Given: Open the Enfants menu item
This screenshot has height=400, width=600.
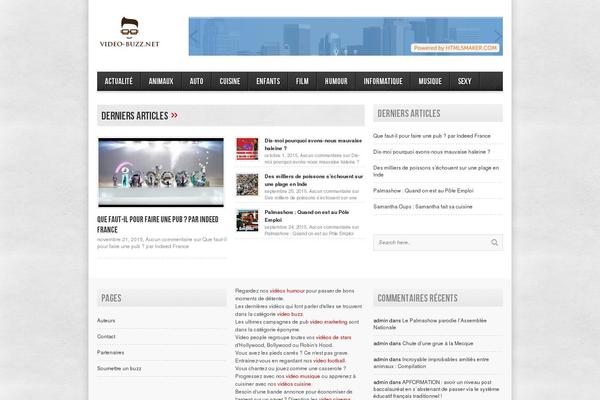Looking at the screenshot, I should tap(268, 81).
